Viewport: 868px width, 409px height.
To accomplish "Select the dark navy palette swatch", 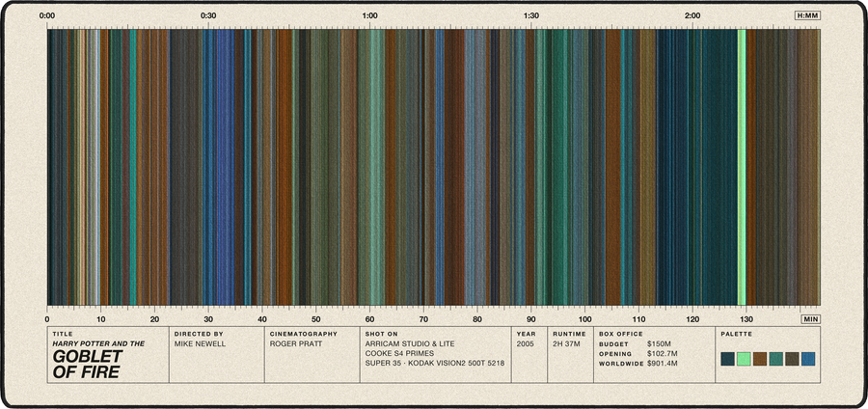I will (x=727, y=359).
